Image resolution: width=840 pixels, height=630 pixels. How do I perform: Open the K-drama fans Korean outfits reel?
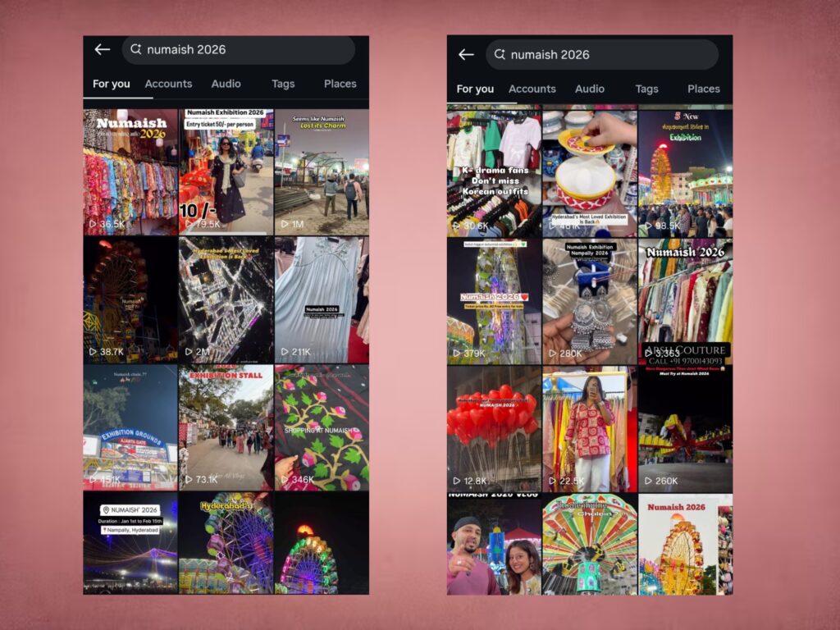coord(494,171)
